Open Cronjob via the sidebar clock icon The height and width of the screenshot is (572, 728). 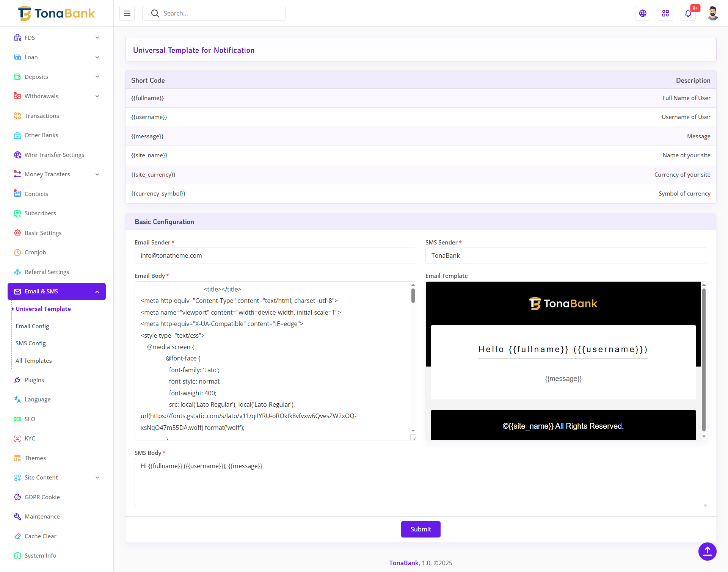point(17,252)
